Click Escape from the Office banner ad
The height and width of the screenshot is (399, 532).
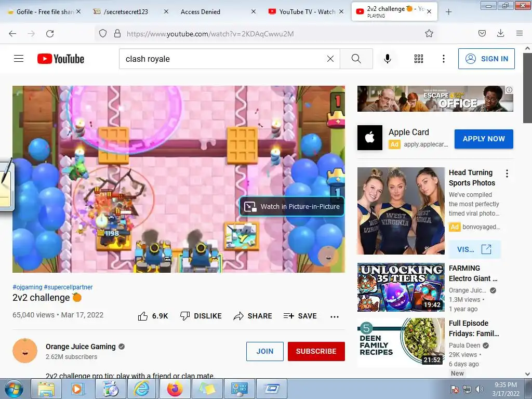(x=435, y=98)
